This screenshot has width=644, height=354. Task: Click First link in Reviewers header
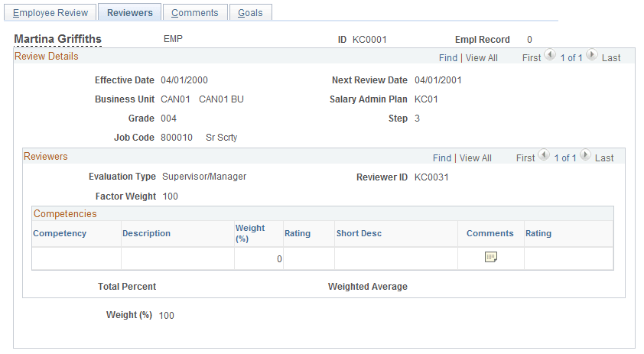tap(525, 158)
